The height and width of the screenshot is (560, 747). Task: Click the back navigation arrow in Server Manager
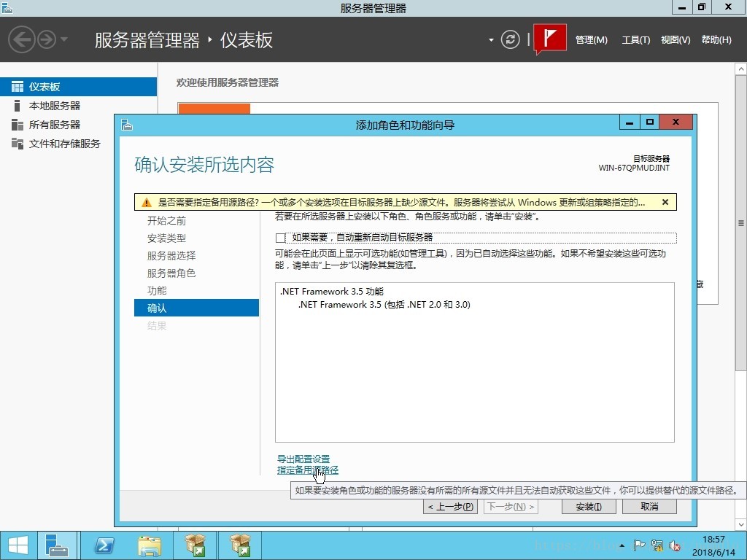point(21,39)
